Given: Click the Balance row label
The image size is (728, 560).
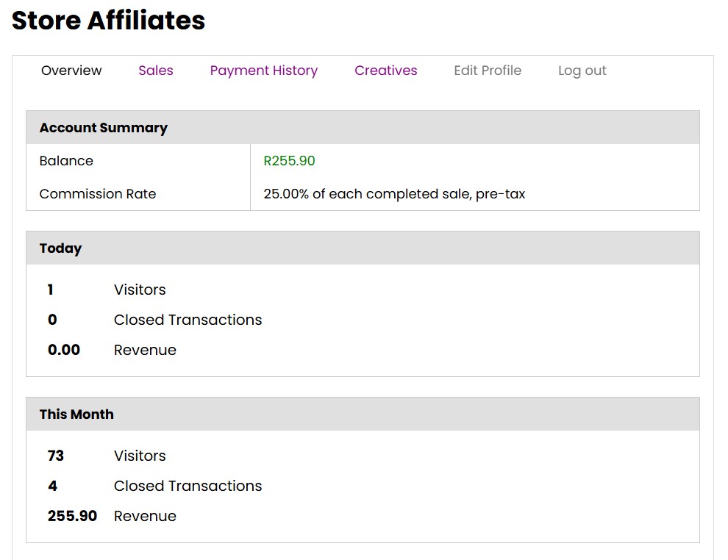Looking at the screenshot, I should point(66,161).
